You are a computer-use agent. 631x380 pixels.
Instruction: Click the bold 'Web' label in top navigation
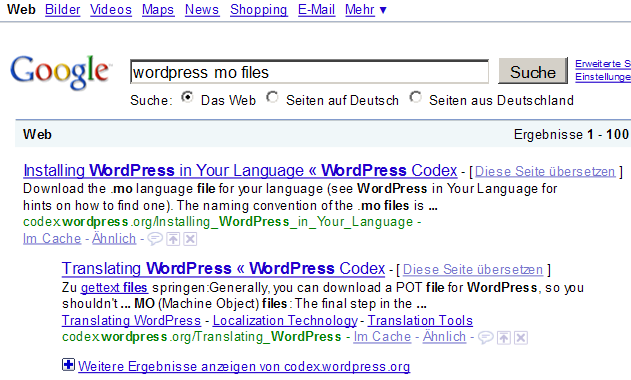pos(21,10)
